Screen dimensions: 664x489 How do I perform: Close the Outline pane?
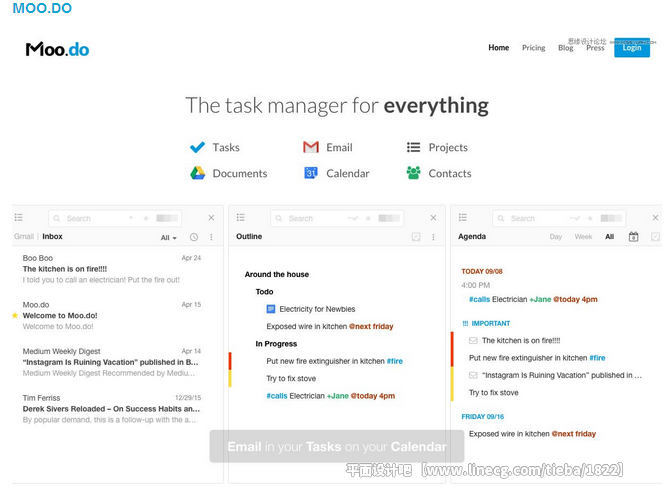(x=433, y=218)
